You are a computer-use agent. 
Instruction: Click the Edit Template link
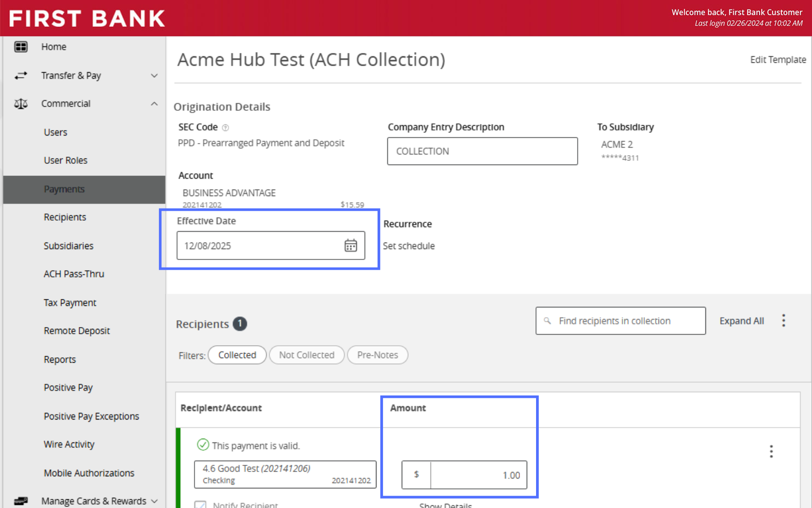click(778, 60)
